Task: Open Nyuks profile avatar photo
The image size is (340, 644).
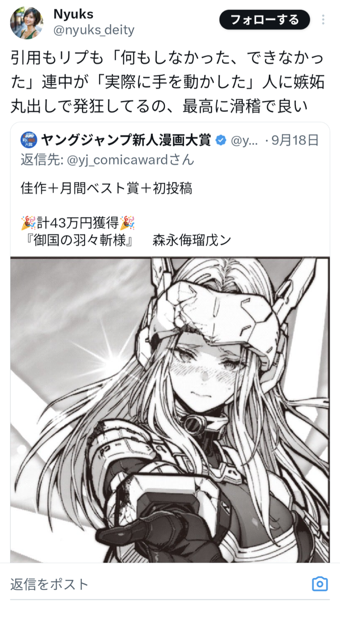Action: pyautogui.click(x=27, y=23)
